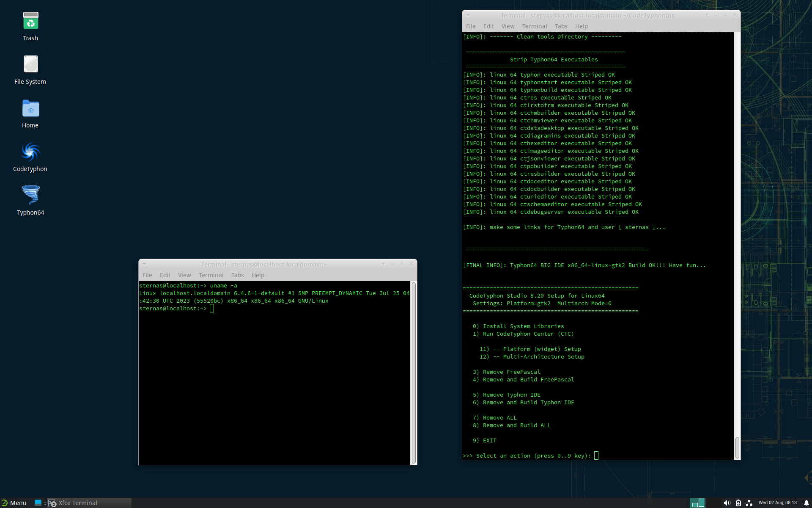Open Help menu in the uname terminal window
The height and width of the screenshot is (508, 812).
tap(258, 275)
